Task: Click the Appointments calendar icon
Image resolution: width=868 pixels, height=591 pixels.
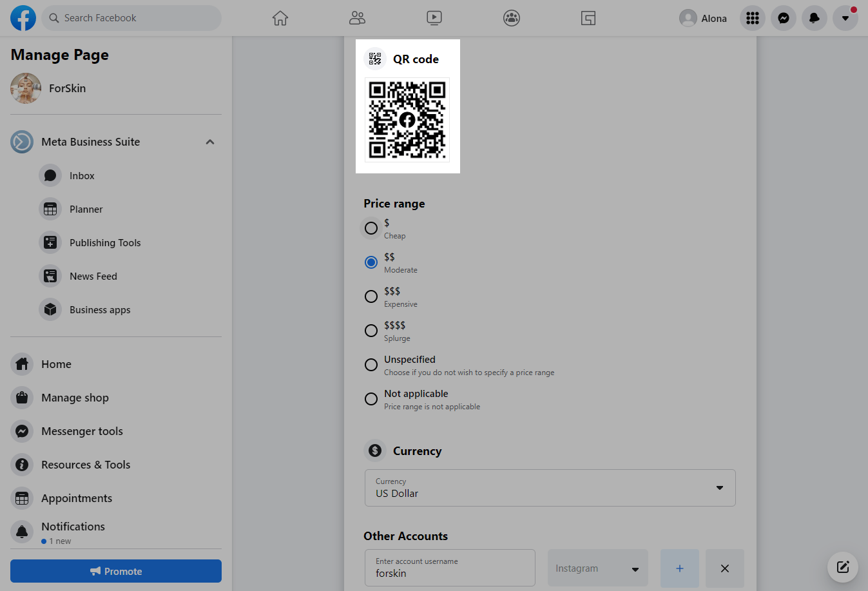Action: coord(22,498)
